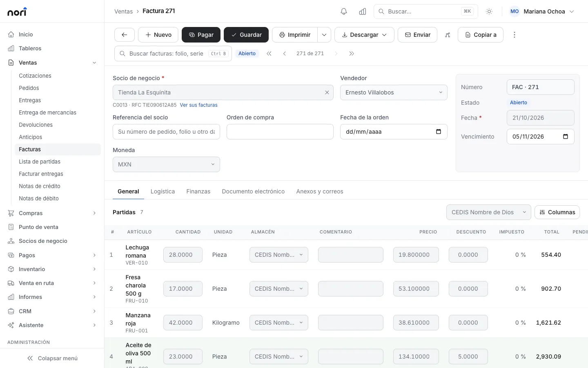The image size is (588, 368).
Task: Open the Vencimiento calendar picker
Action: 566,137
